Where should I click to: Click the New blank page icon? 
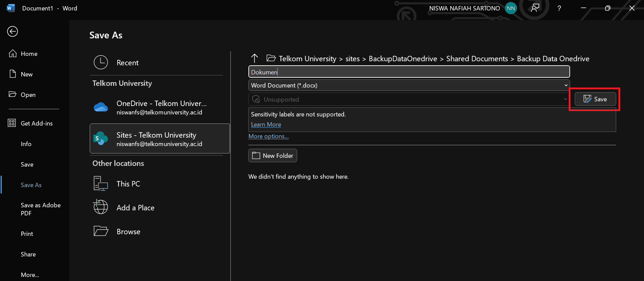pyautogui.click(x=13, y=74)
